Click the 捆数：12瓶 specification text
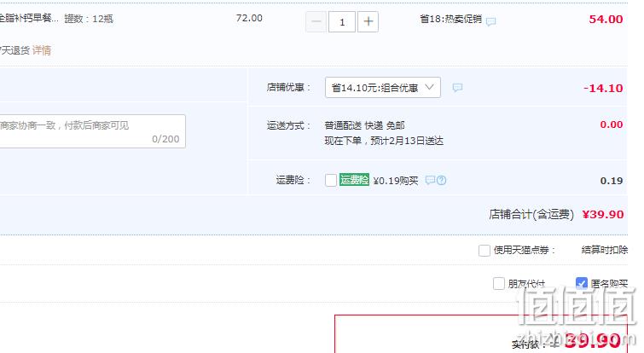 tap(89, 19)
